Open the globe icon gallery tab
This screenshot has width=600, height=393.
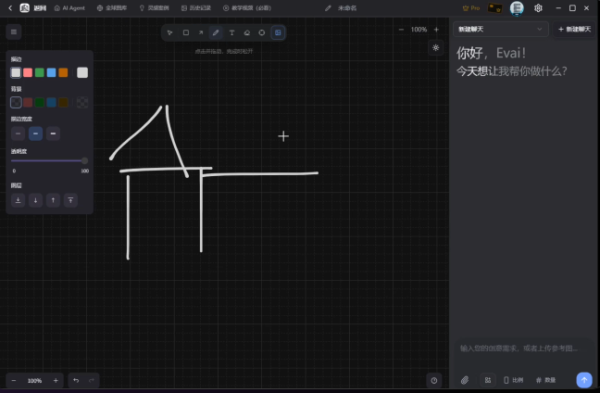tap(112, 8)
